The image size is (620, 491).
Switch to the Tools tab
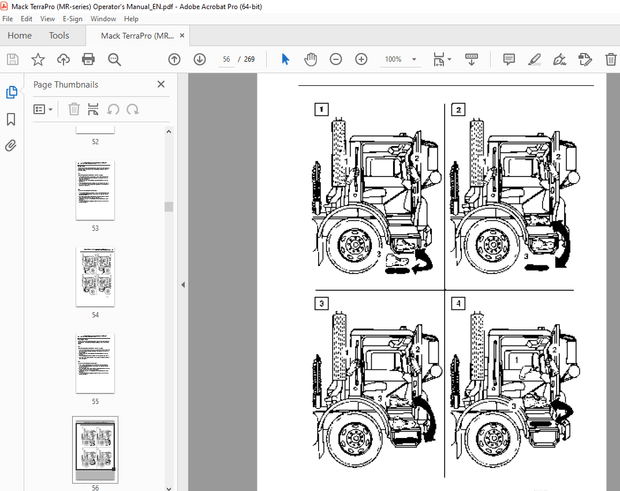pos(59,36)
